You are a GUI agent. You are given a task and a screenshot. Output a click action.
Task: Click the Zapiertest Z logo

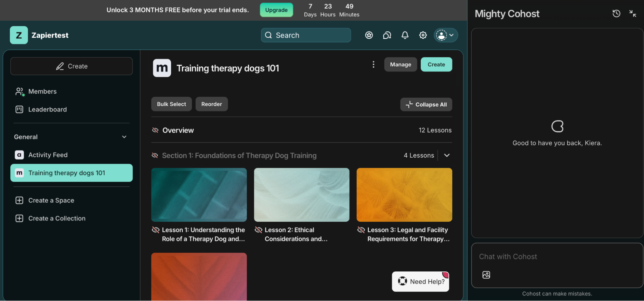click(x=19, y=35)
